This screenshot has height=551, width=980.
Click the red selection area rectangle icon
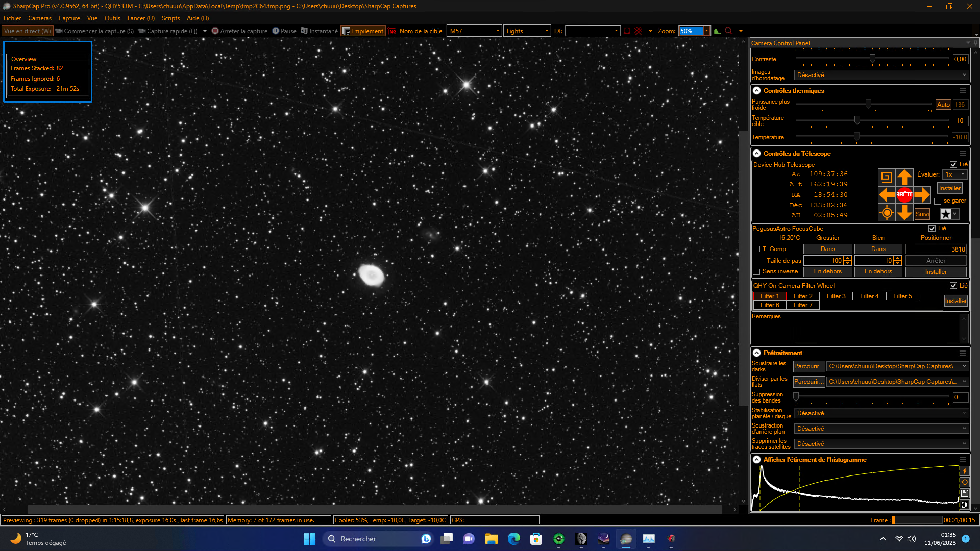627,31
